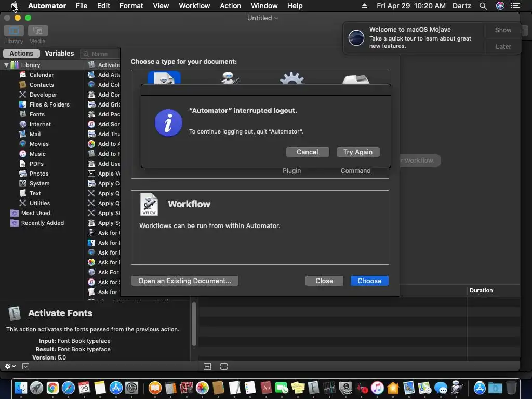Image resolution: width=532 pixels, height=399 pixels.
Task: Open the Most Used smart group
Action: coord(36,213)
